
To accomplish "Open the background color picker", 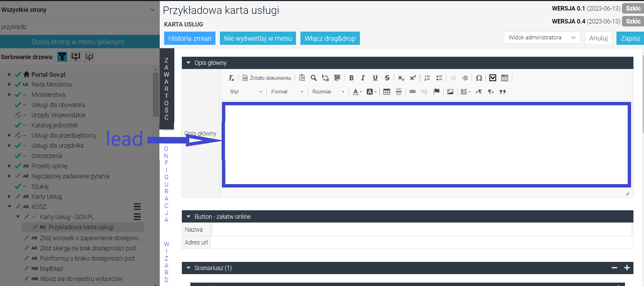I will click(371, 92).
